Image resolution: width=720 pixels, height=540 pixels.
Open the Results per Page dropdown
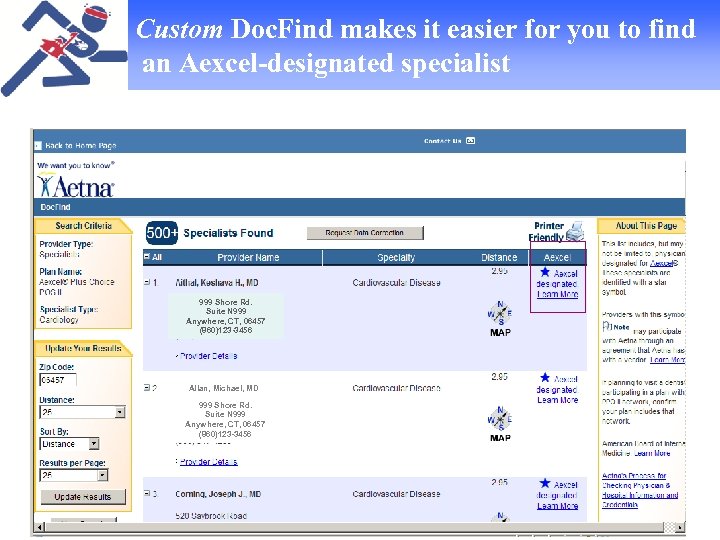(103, 475)
